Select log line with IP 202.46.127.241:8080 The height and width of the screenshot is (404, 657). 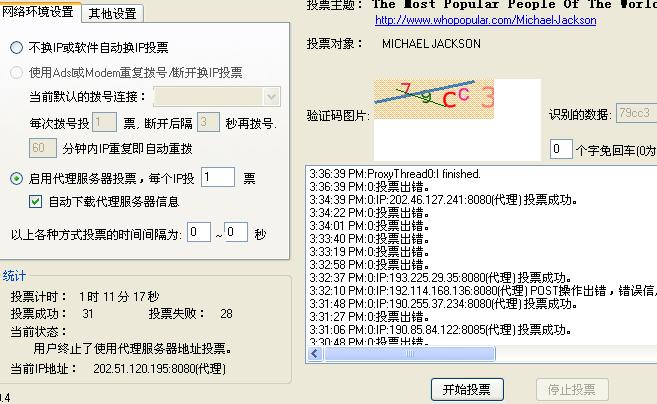click(443, 200)
